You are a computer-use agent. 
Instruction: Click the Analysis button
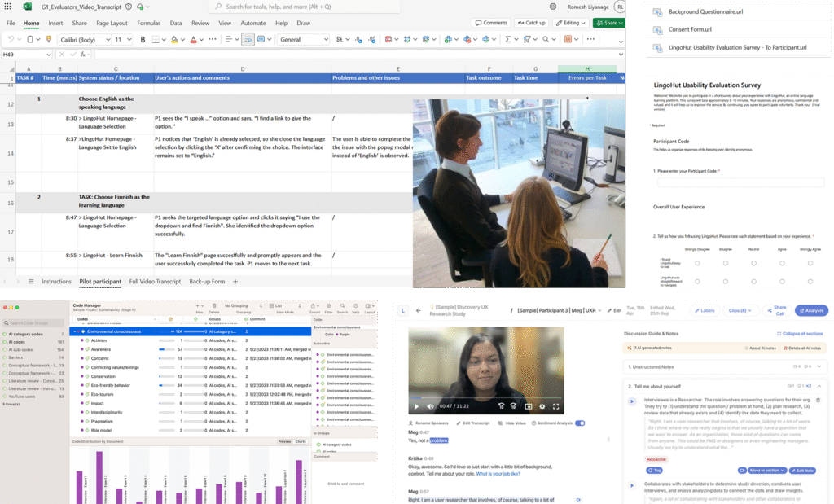[812, 310]
